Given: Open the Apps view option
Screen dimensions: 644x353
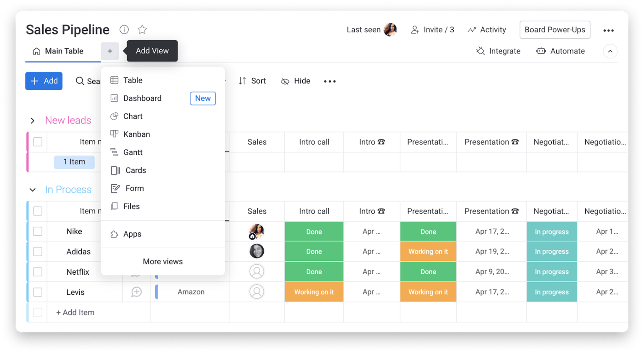Looking at the screenshot, I should (131, 234).
